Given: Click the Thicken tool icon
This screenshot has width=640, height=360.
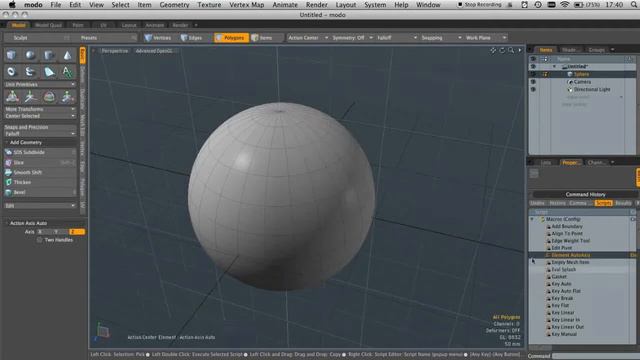Looking at the screenshot, I should 8,182.
